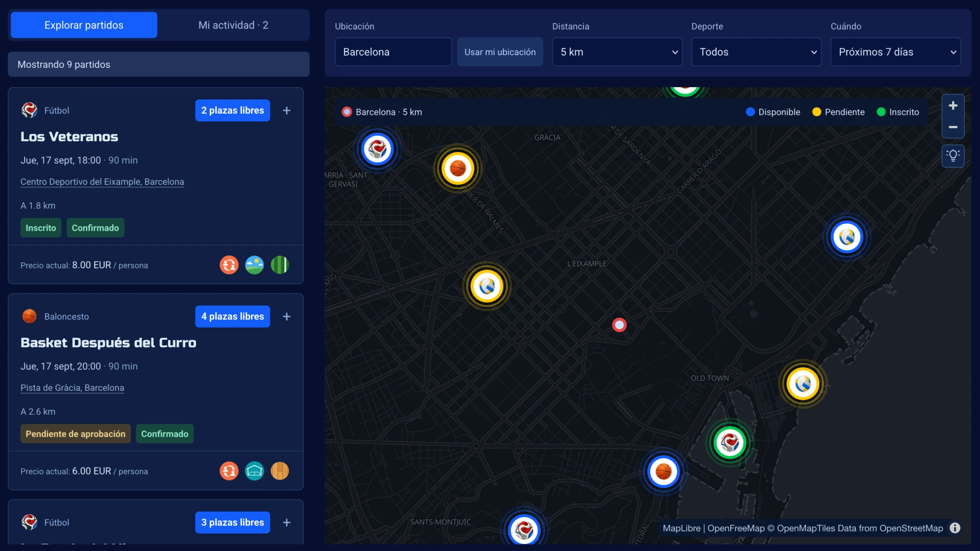Click blue volleyball marker on east map

847,237
